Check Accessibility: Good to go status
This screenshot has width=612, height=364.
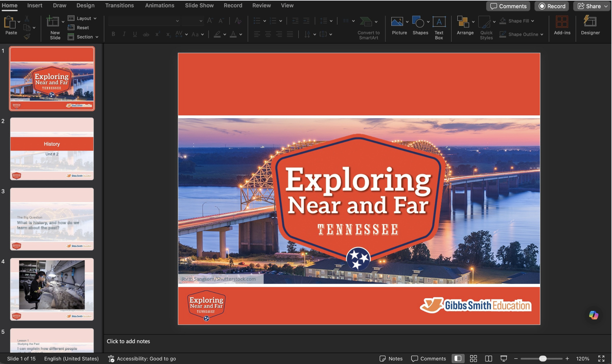[x=142, y=358]
